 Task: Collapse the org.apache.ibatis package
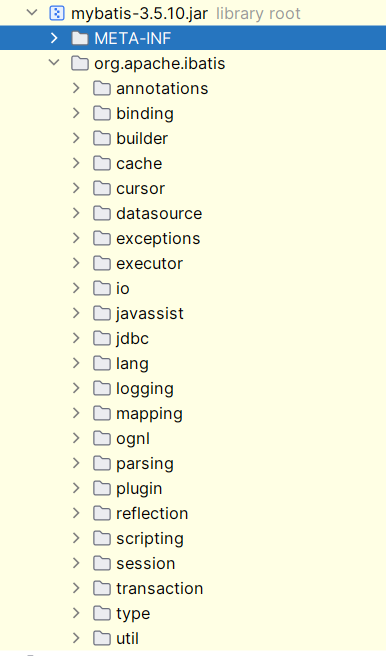click(54, 63)
